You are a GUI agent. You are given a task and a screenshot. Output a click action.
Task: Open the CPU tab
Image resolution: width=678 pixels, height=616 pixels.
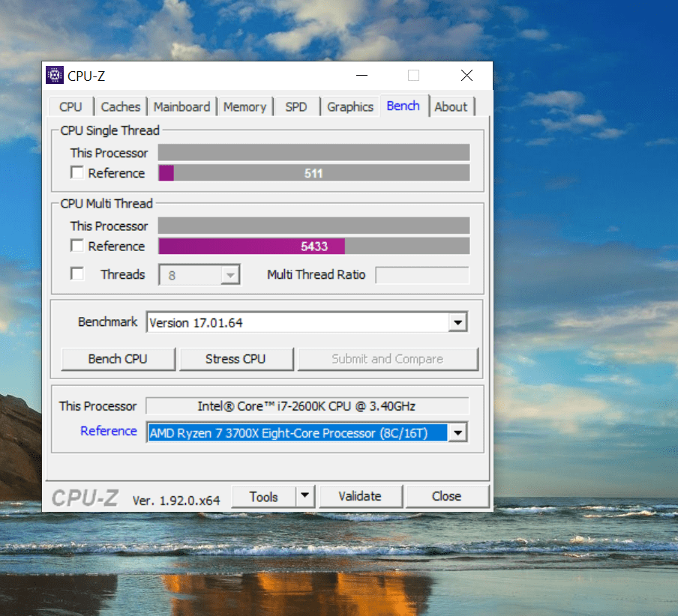[x=70, y=106]
